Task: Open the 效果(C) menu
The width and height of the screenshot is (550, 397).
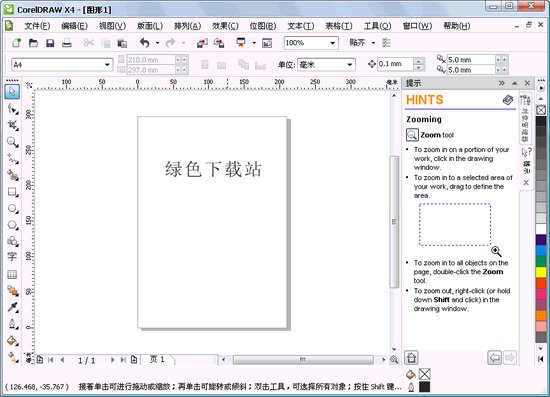Action: [225, 26]
